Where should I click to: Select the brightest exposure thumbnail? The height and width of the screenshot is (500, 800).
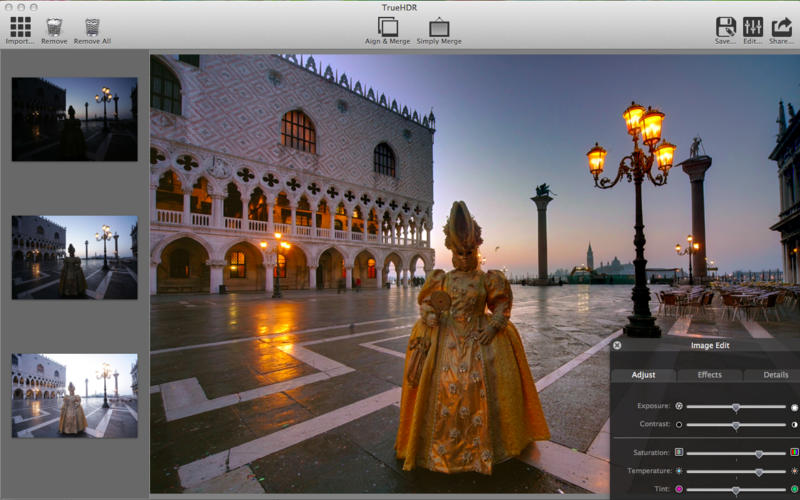tap(74, 395)
